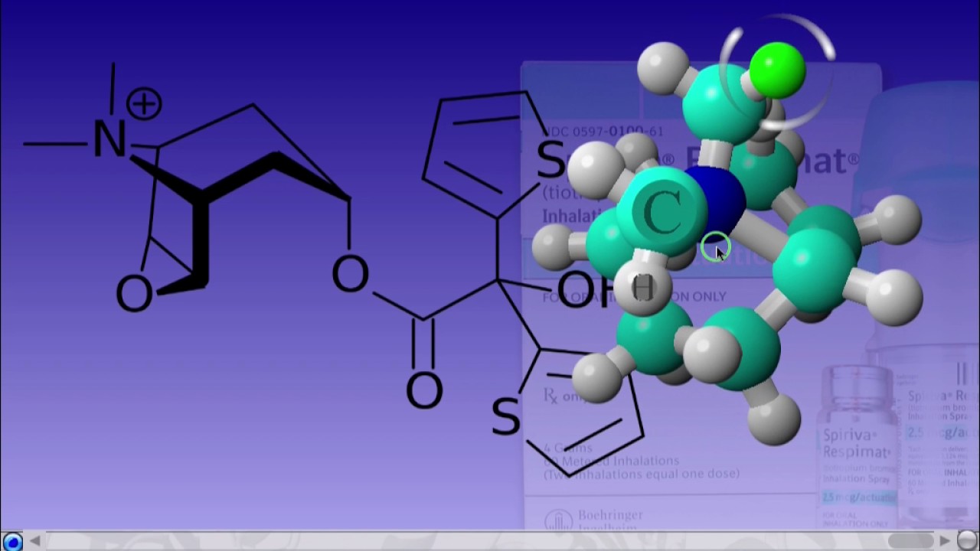Screen dimensions: 980x551
Task: Click the round gray button at bottom-right corner
Action: [967, 541]
